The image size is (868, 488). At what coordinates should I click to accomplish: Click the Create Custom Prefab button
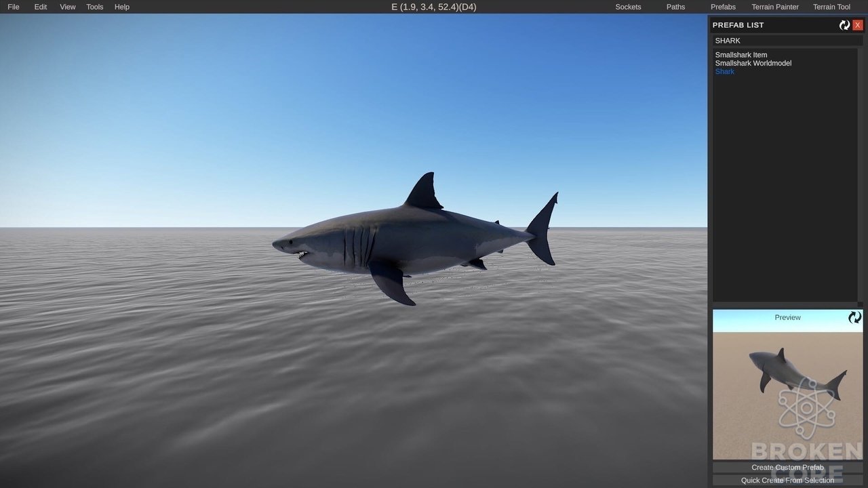point(787,468)
